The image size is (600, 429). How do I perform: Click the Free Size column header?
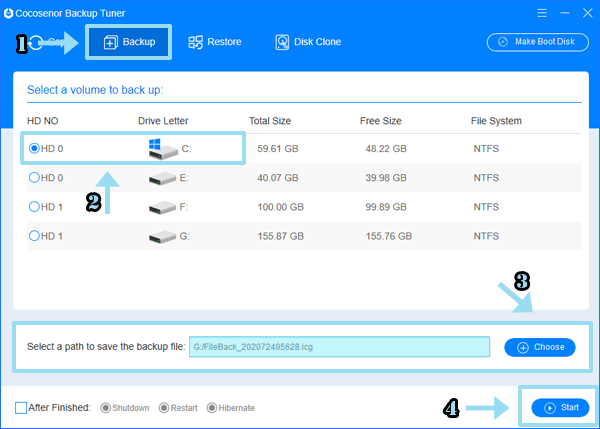[x=381, y=121]
